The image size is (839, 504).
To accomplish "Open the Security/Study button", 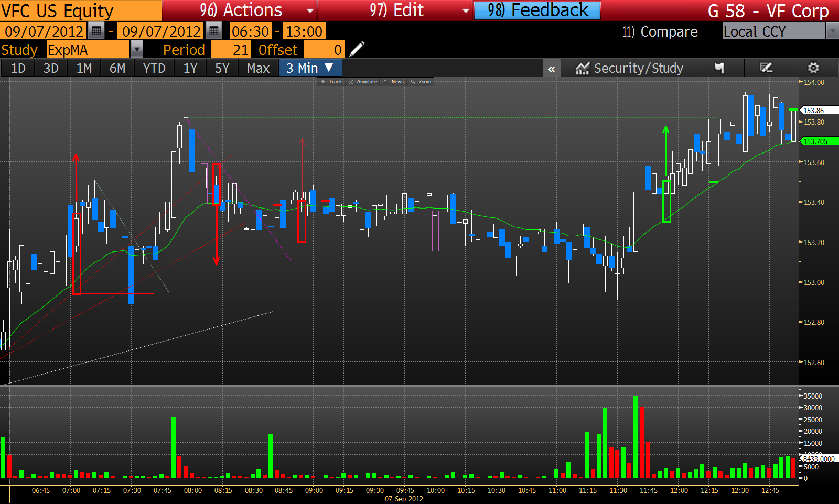I will tap(629, 69).
